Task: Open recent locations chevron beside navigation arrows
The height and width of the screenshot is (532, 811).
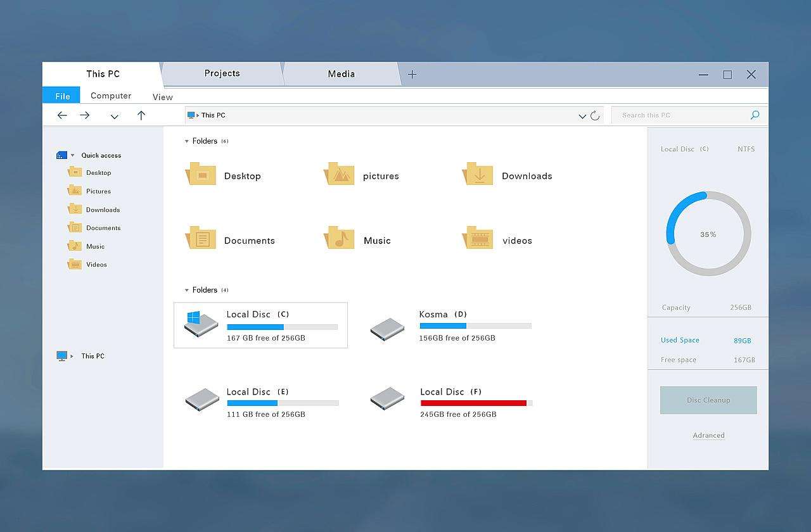Action: [114, 117]
